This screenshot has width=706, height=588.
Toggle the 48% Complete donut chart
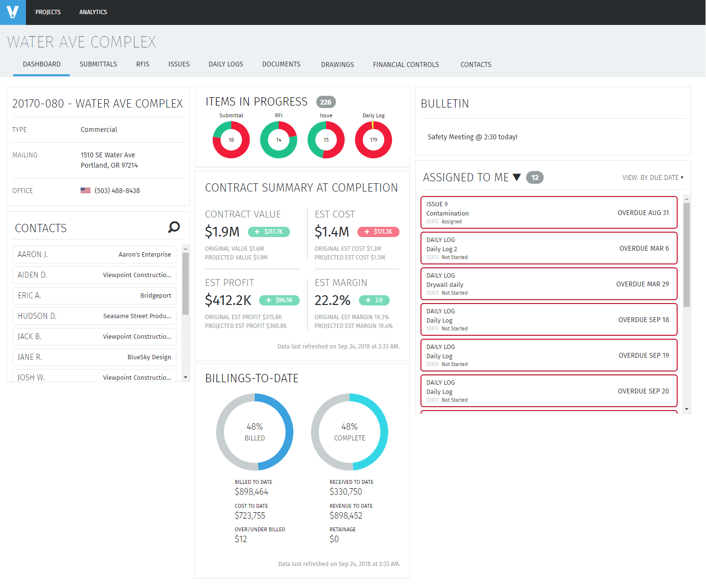click(x=349, y=432)
